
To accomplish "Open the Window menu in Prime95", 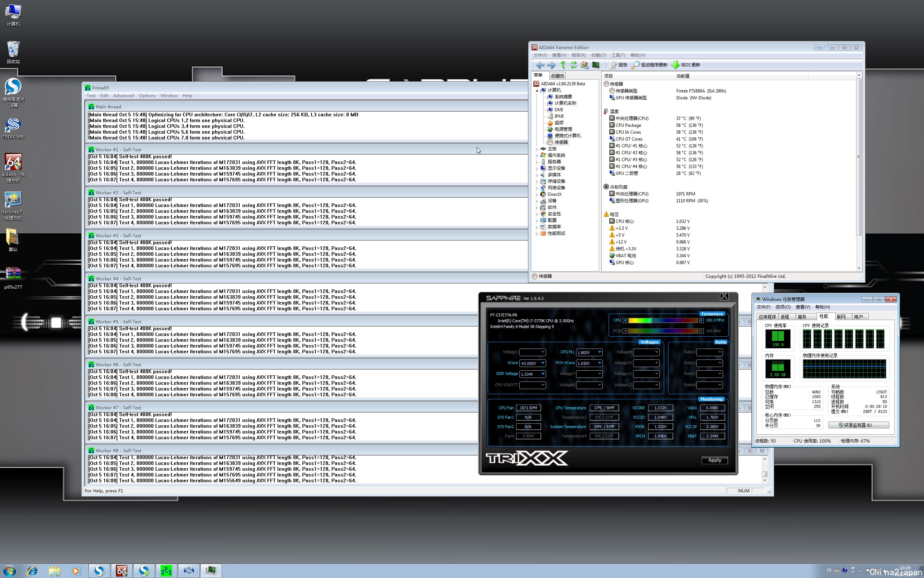I will [x=169, y=96].
